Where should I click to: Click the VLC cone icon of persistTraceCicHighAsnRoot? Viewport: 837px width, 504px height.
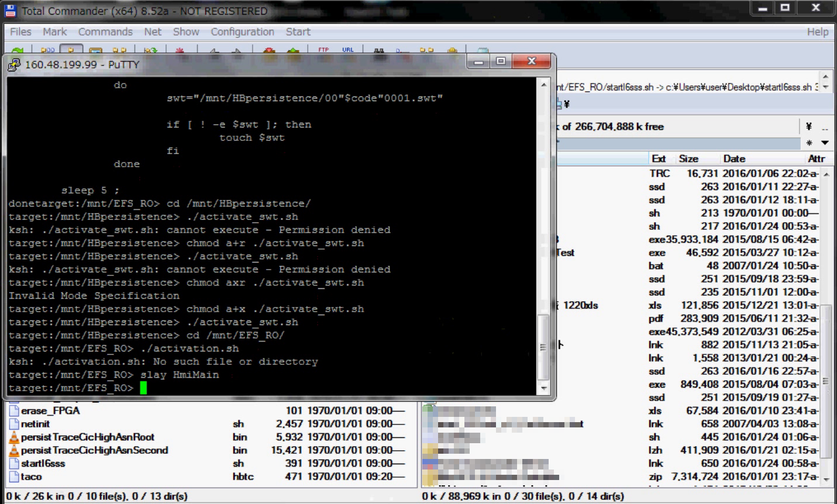click(14, 437)
